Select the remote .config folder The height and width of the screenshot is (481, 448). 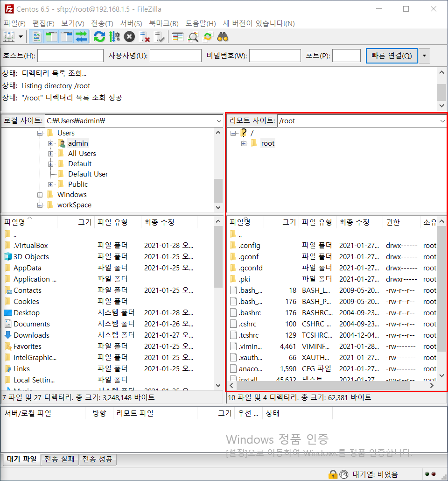pos(249,246)
